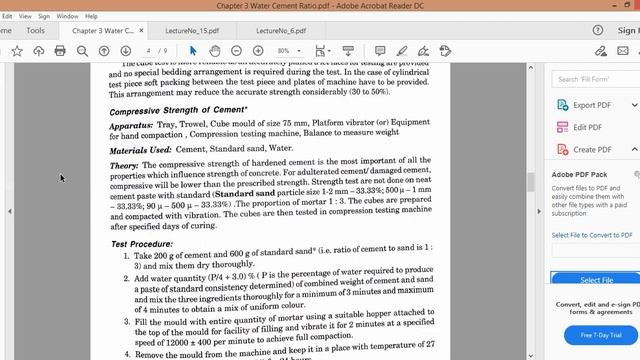
Task: Click the page number field
Action: [148, 51]
